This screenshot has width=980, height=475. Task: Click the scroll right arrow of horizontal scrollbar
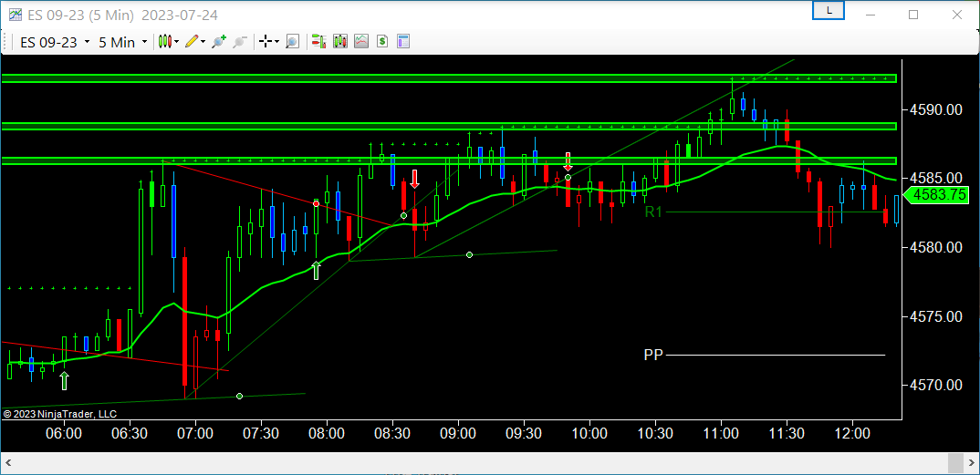971,462
